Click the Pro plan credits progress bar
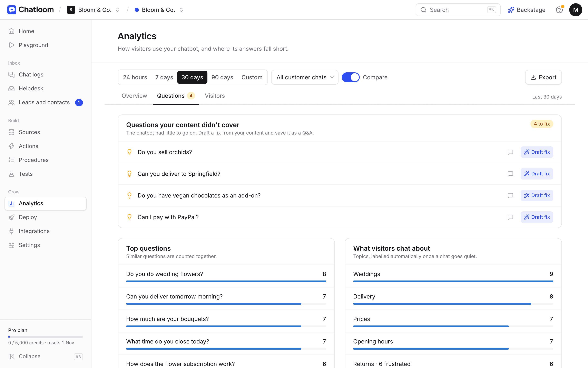Image resolution: width=588 pixels, height=368 pixels. click(46, 337)
